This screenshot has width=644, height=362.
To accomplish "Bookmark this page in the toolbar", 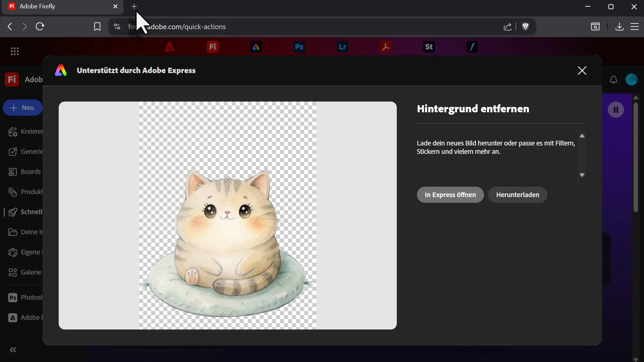I will pyautogui.click(x=97, y=26).
